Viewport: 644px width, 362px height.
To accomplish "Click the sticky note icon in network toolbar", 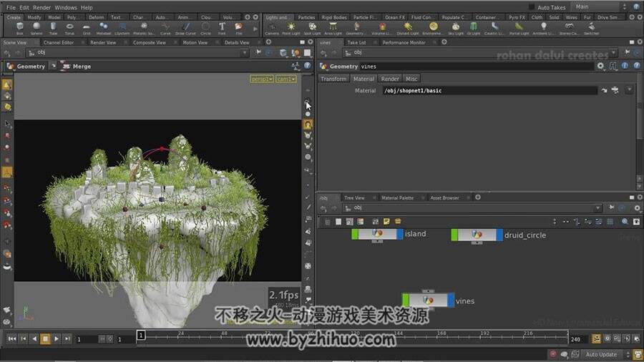I will pos(386,222).
